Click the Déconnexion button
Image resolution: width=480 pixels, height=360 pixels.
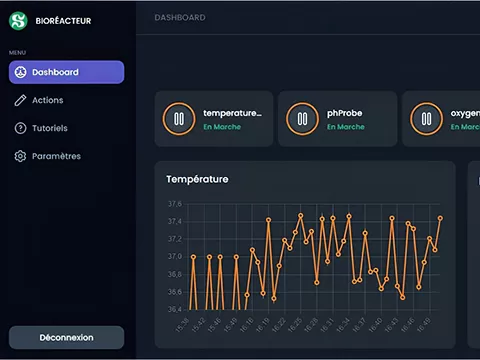pos(67,337)
